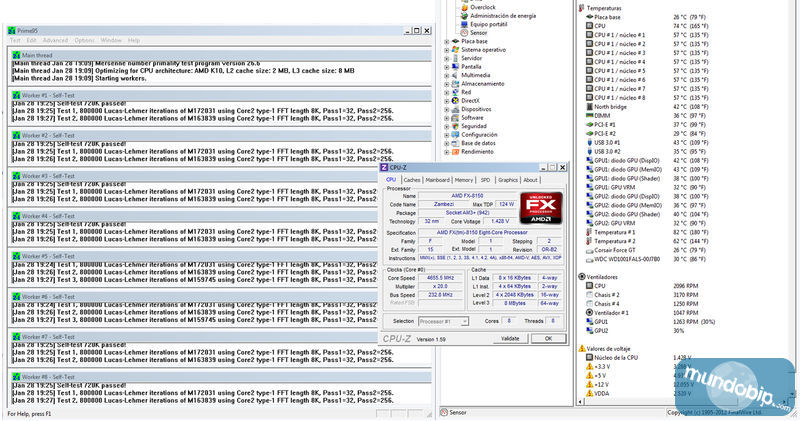The height and width of the screenshot is (421, 800).
Task: Switch to the Mainboard tab in CPU-Z
Action: 438,180
